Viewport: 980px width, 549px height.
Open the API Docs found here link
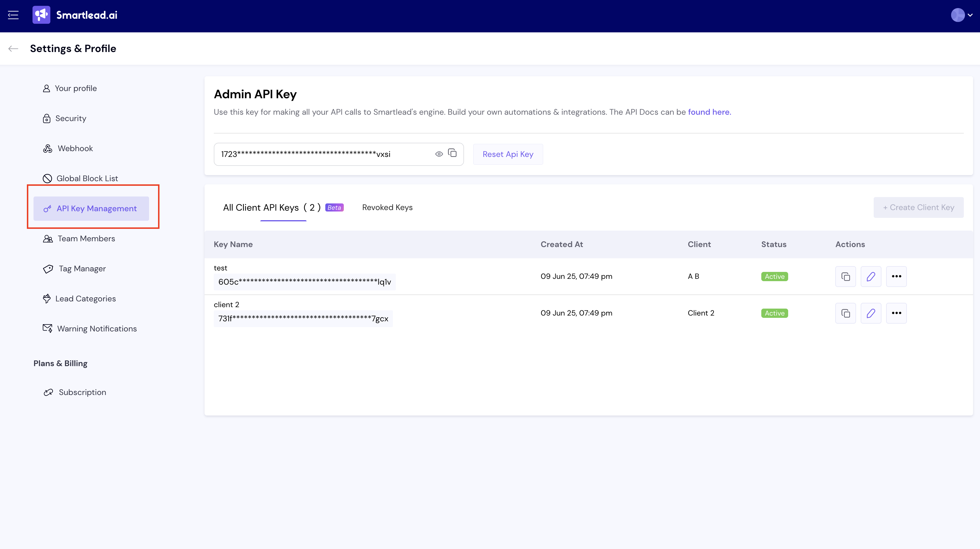click(x=709, y=112)
